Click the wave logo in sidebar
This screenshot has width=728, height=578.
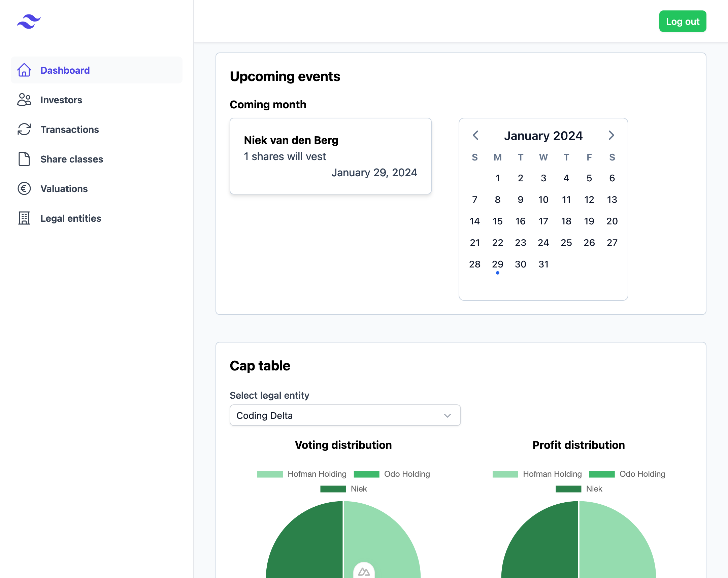pyautogui.click(x=29, y=22)
